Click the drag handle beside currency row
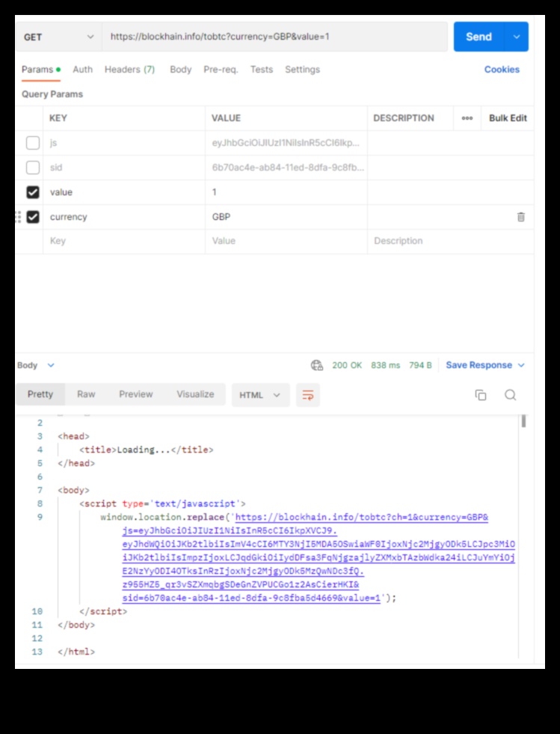 tap(18, 217)
